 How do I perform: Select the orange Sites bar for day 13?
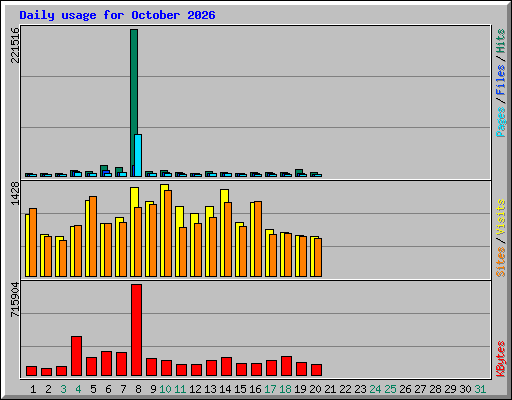tap(213, 247)
